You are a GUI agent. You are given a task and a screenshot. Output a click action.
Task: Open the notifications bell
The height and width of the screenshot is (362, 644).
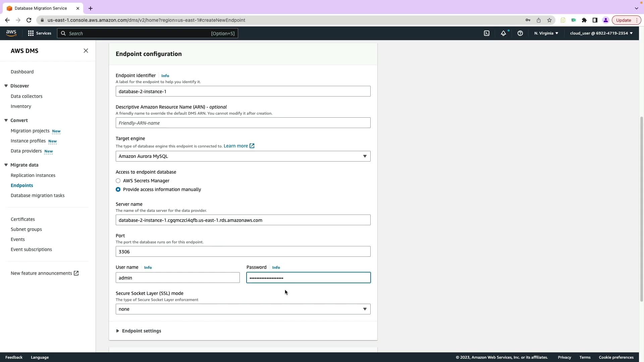pos(503,33)
